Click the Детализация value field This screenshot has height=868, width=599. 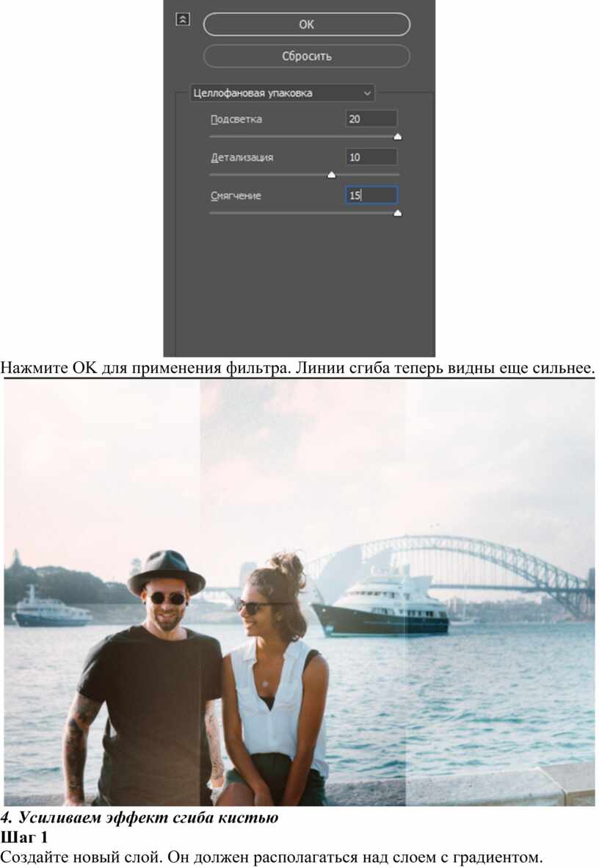pos(371,156)
